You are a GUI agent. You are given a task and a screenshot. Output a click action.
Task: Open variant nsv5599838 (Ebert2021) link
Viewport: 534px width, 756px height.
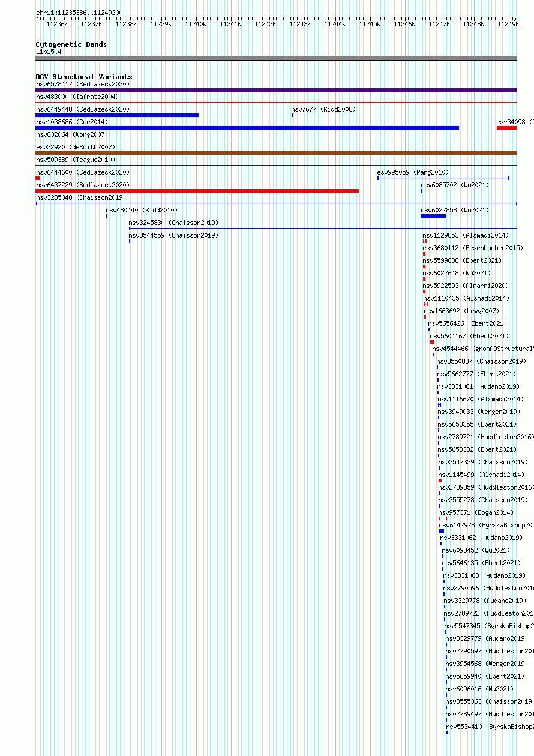[x=462, y=260]
